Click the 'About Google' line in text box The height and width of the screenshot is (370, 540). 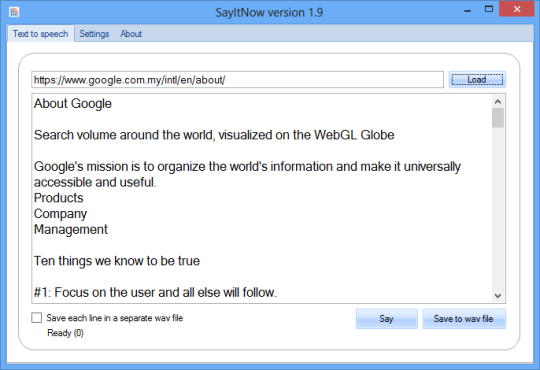pos(73,103)
